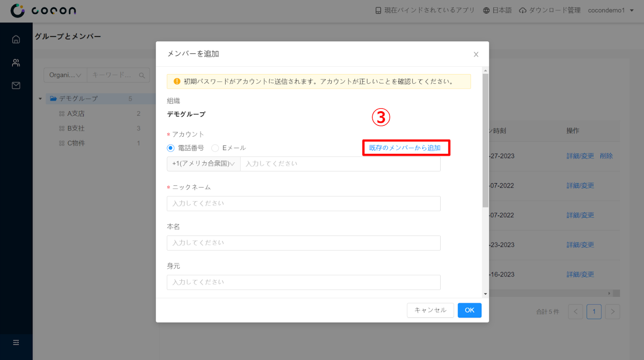Go to previous page arrow
Image resolution: width=644 pixels, height=360 pixels.
click(x=575, y=312)
